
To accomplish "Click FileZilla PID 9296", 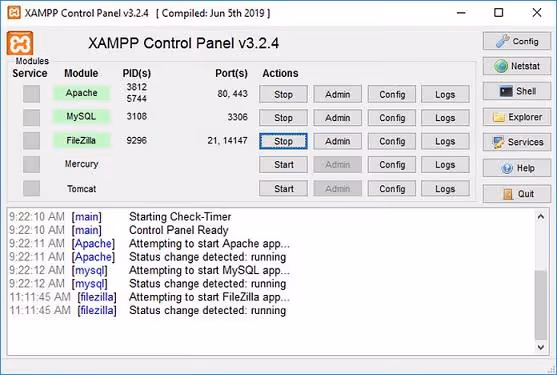I will (x=137, y=140).
